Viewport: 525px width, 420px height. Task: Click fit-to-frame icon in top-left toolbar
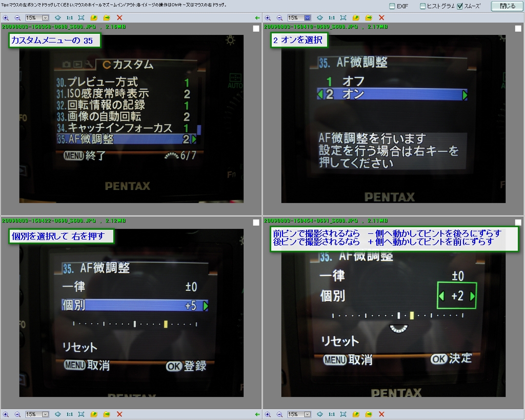pos(81,18)
